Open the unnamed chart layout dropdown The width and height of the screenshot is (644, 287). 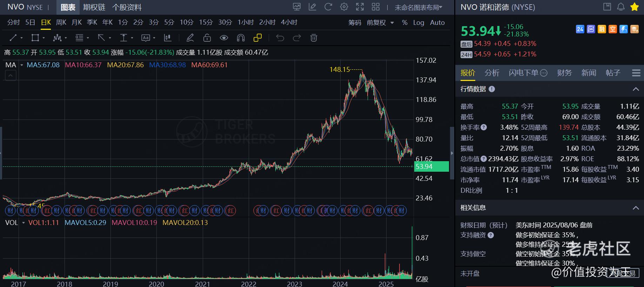pos(418,7)
